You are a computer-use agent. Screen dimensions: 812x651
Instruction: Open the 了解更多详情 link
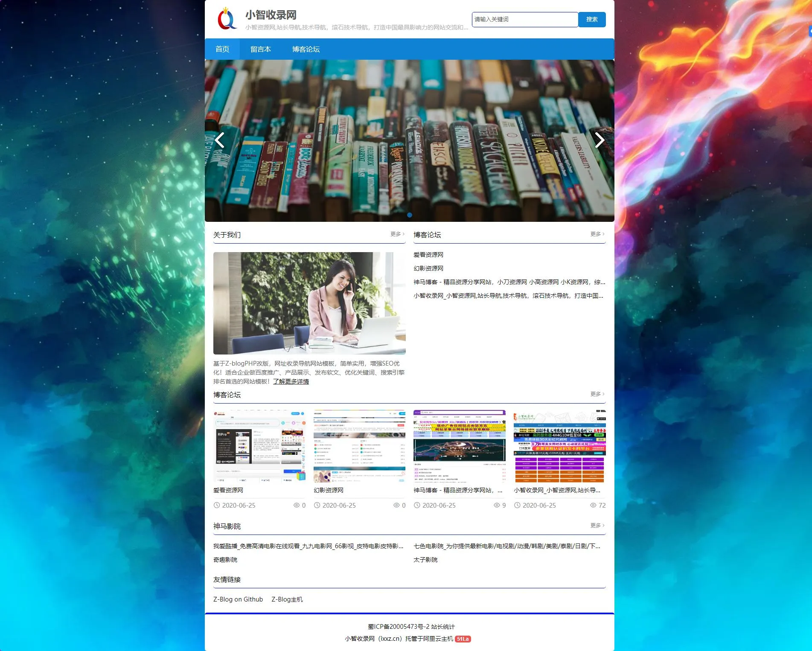(292, 381)
